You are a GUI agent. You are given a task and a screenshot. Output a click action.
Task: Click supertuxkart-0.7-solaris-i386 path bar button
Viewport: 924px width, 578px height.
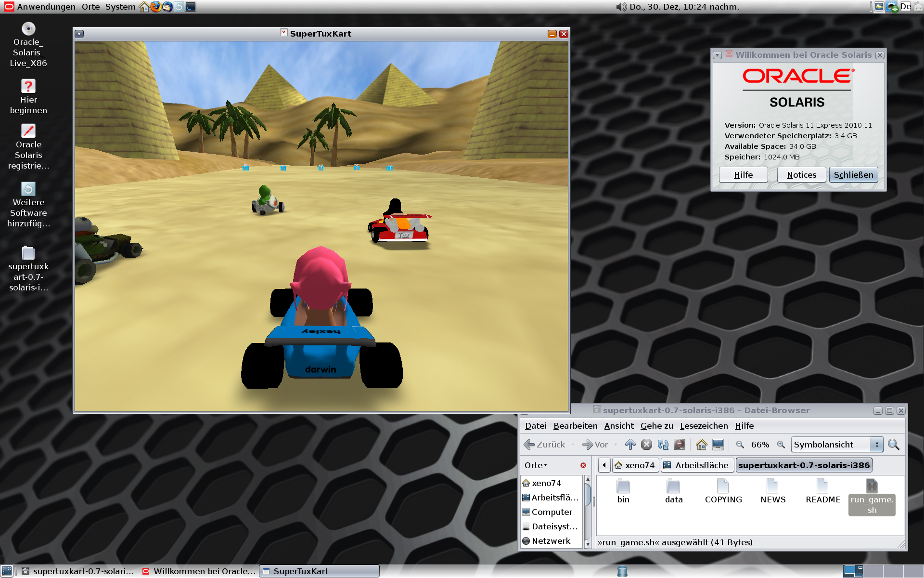coord(804,465)
